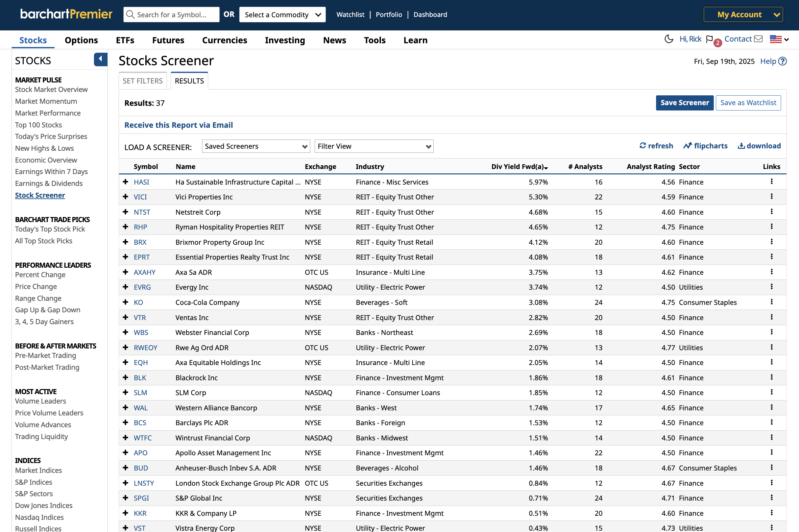Open the US flag language selector
This screenshot has width=799, height=532.
point(779,39)
